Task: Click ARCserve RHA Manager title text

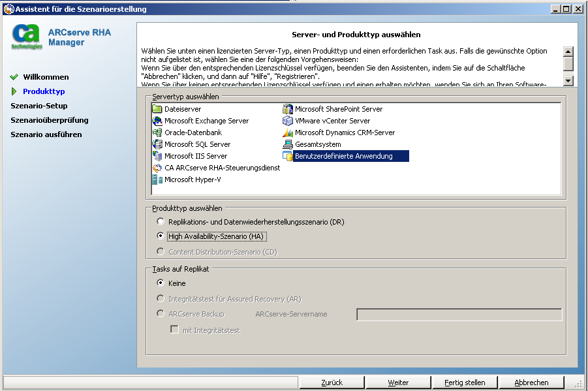Action: [x=80, y=37]
